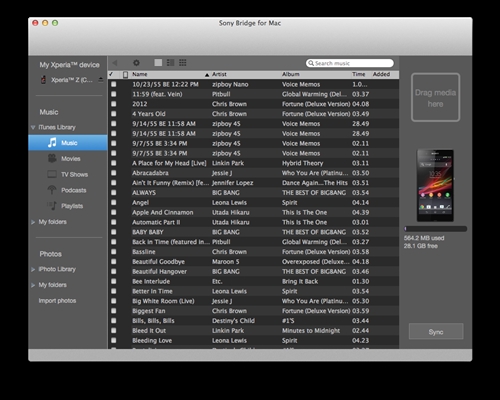Image resolution: width=500 pixels, height=400 pixels.
Task: Click the Xperia phone image
Action: coord(435,185)
